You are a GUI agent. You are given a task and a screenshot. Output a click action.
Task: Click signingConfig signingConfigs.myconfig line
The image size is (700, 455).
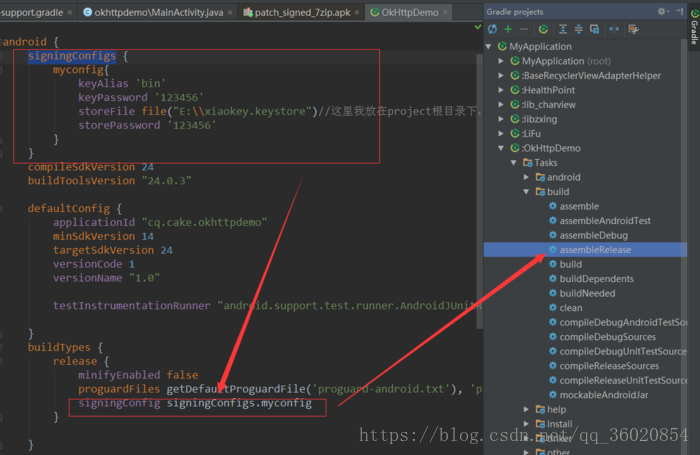195,403
